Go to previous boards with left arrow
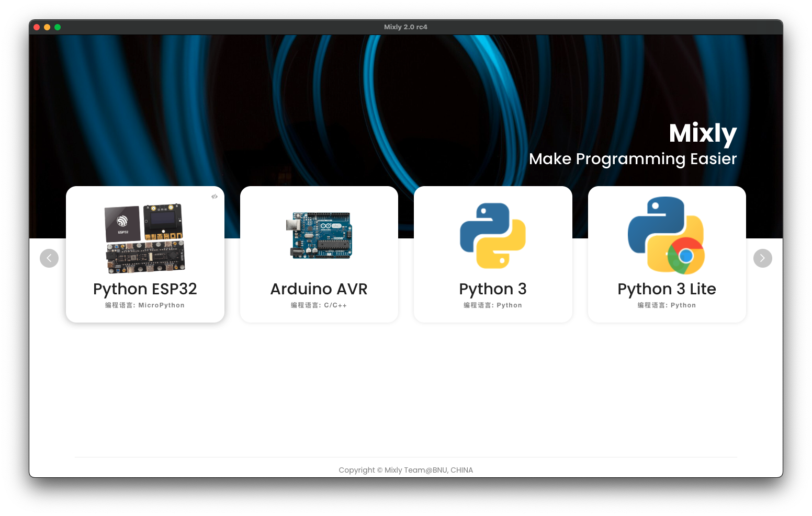 49,258
